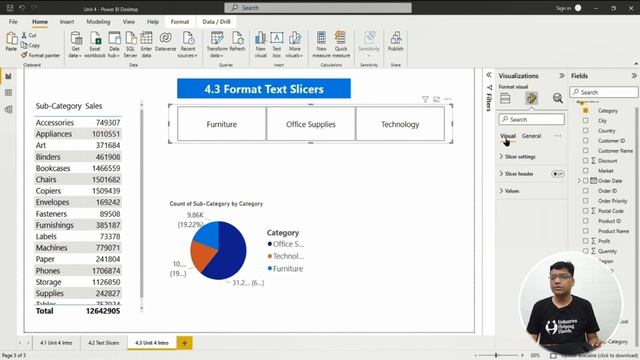Open the Data hub
Image resolution: width=640 pixels, height=360 pixels.
pos(114,44)
